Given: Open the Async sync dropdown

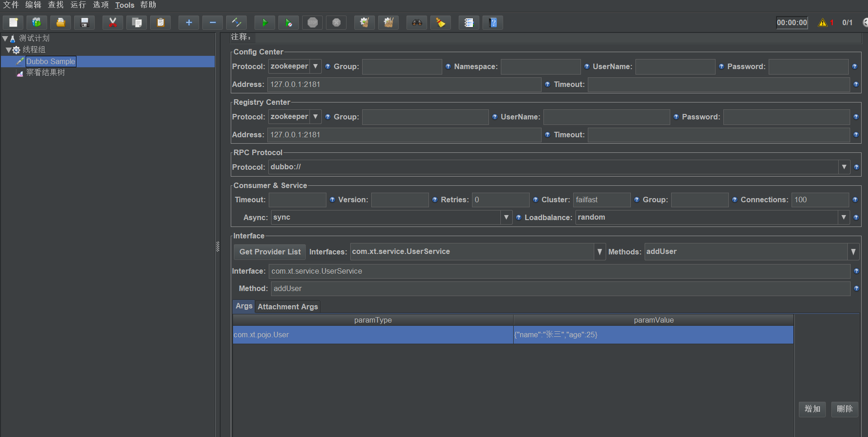Looking at the screenshot, I should coord(391,217).
